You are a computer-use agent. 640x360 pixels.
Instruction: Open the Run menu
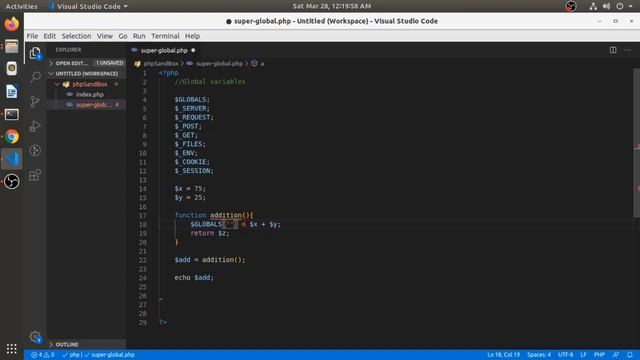pos(139,36)
